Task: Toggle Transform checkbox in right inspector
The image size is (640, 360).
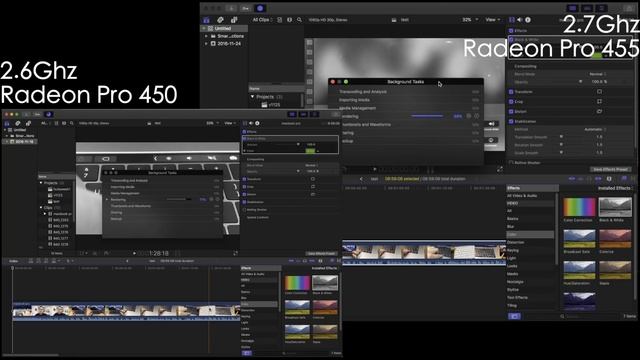Action: pos(511,92)
